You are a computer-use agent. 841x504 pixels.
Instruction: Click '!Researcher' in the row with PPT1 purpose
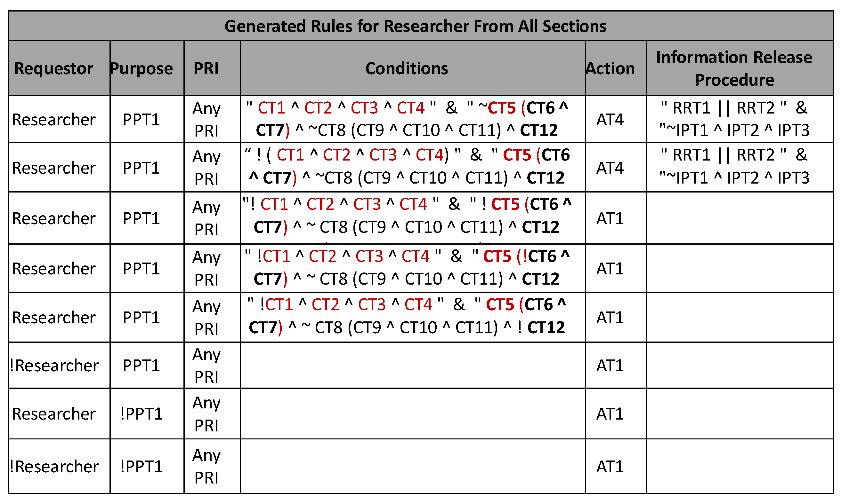(54, 366)
